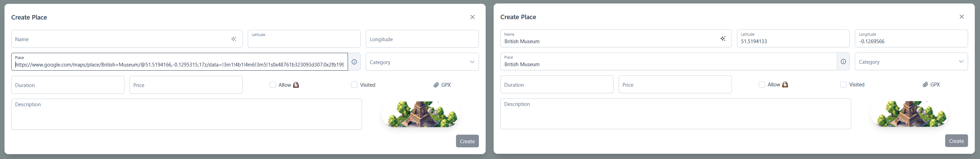Click Create in the British Museum dialog
980x159 pixels.
pos(956,141)
